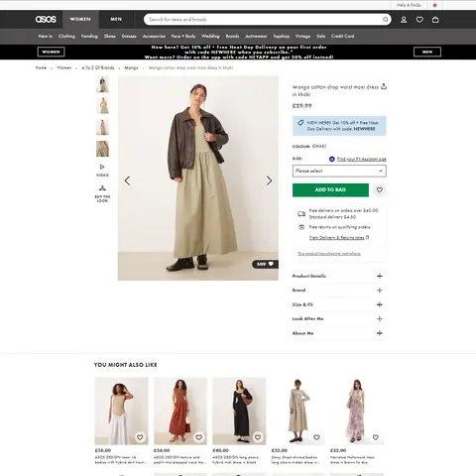Open the Brands menu

(x=232, y=36)
